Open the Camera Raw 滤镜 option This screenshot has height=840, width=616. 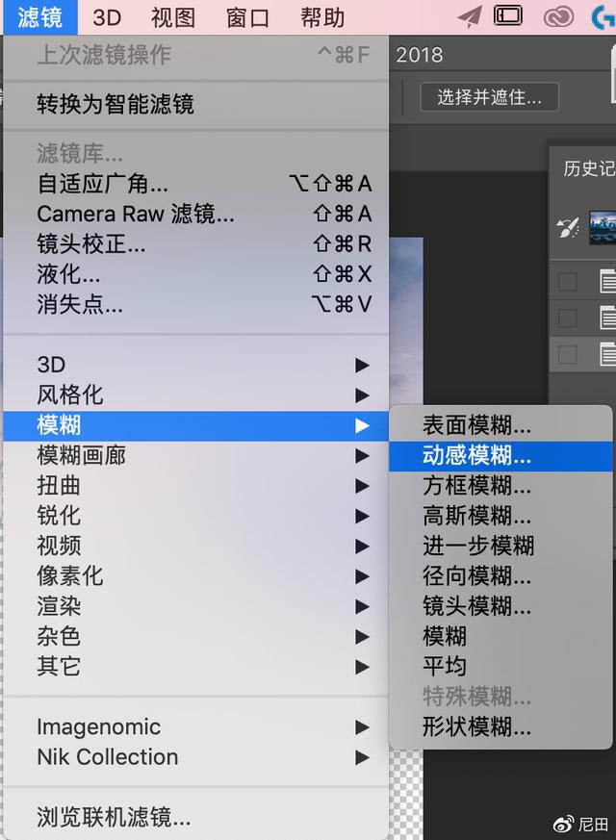point(135,214)
